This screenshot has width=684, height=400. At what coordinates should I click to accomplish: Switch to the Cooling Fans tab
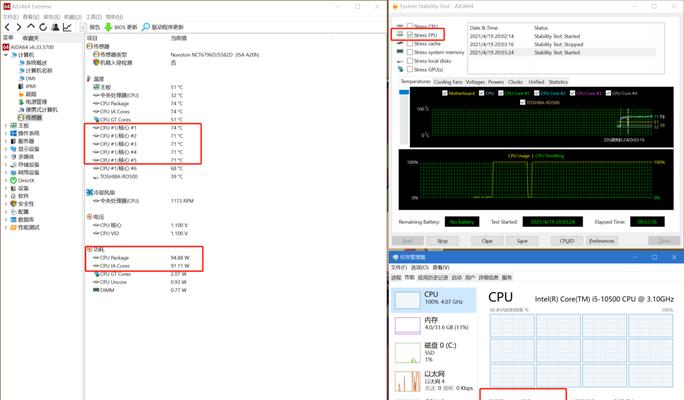tap(448, 82)
